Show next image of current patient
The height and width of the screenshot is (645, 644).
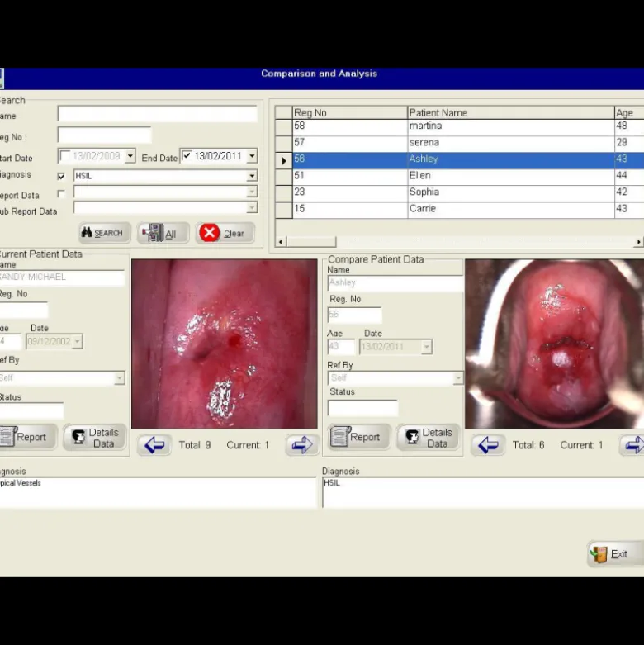click(x=302, y=444)
